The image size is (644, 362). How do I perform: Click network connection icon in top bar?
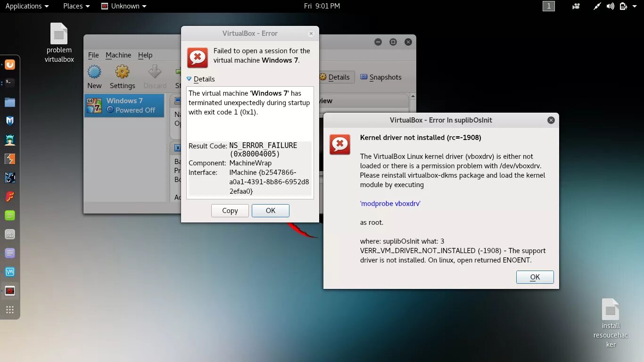597,6
